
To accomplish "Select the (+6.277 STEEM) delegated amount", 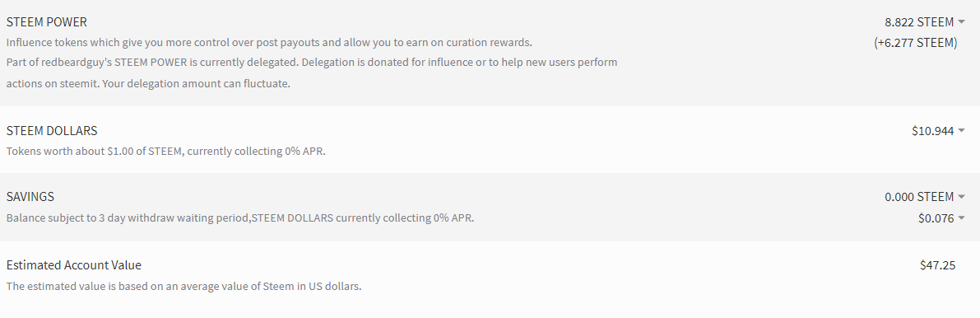I will [x=916, y=43].
